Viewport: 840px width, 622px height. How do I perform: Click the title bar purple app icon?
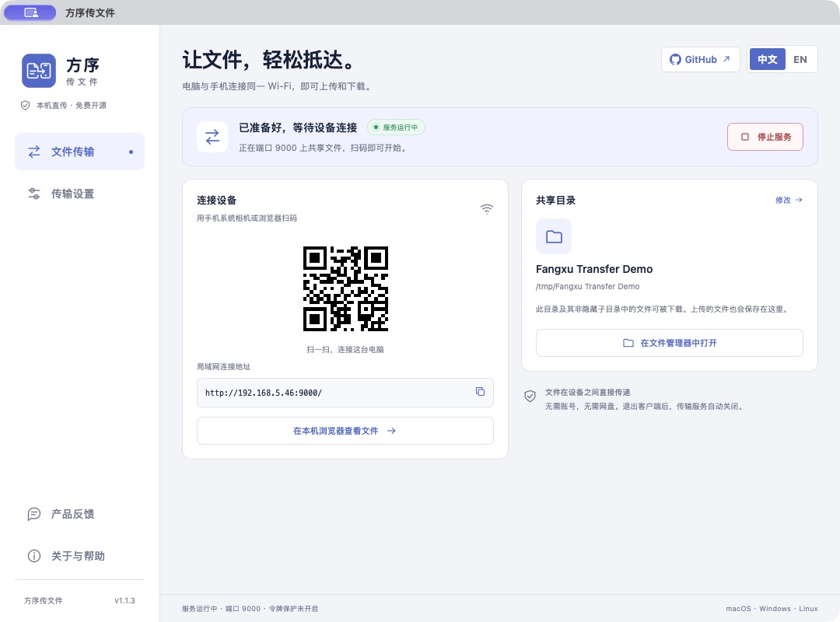click(30, 12)
